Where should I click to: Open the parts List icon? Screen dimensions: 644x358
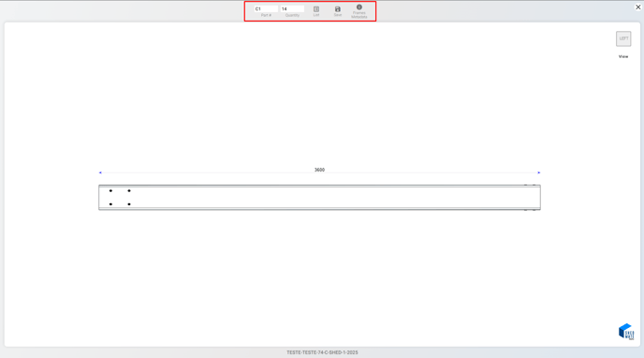pyautogui.click(x=316, y=9)
